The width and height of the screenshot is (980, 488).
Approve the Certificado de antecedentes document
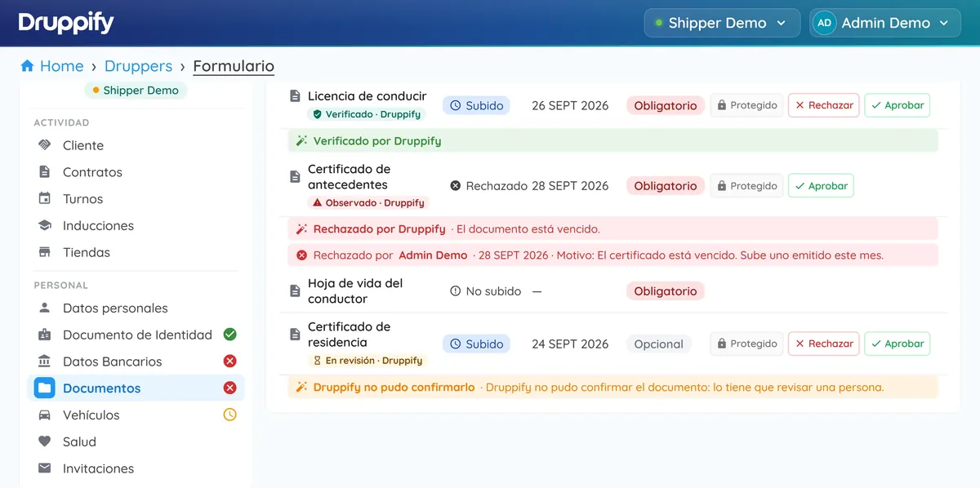(x=821, y=186)
